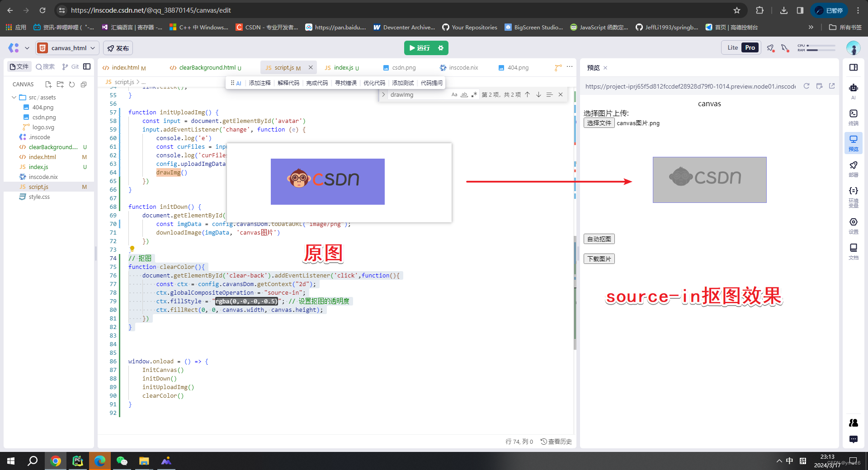Refresh the preview page
868x470 pixels.
pos(806,86)
